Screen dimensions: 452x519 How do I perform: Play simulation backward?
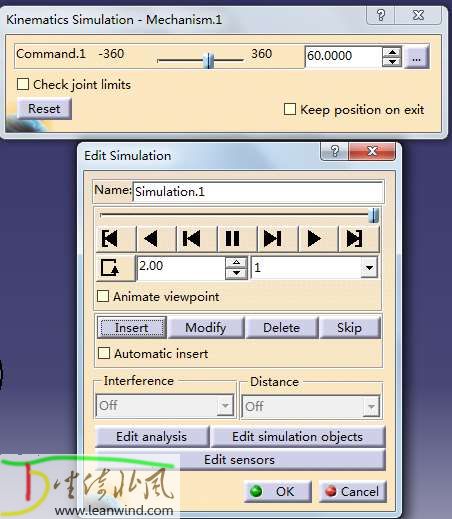coord(156,239)
